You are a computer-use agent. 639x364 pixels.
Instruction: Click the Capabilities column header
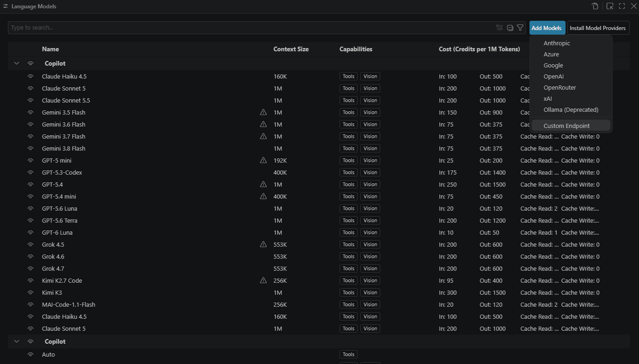tap(356, 49)
